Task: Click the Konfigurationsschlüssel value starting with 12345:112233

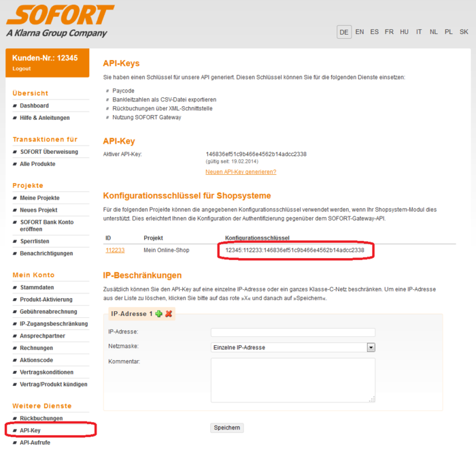Action: pyautogui.click(x=294, y=250)
